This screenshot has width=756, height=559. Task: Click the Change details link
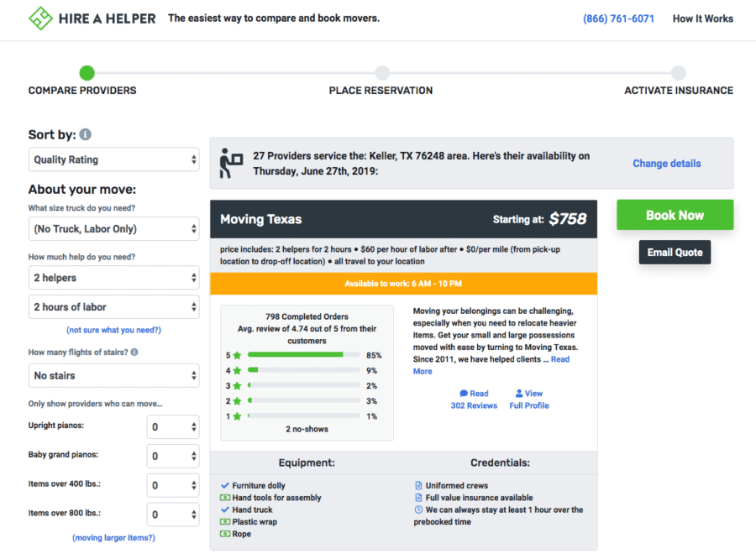[667, 164]
